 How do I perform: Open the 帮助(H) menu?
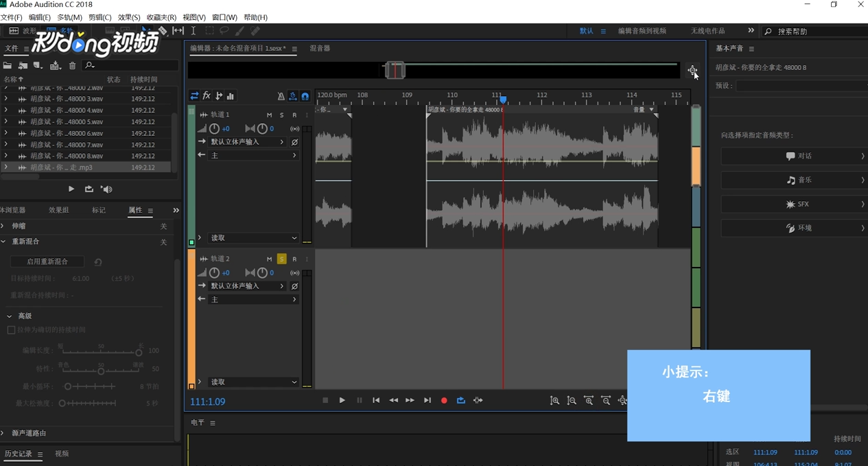255,17
